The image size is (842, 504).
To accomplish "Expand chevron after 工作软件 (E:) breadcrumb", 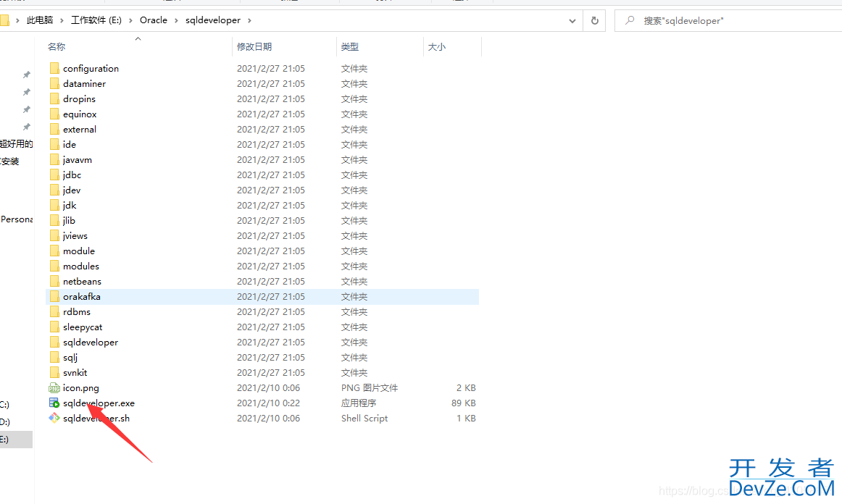I will (130, 20).
